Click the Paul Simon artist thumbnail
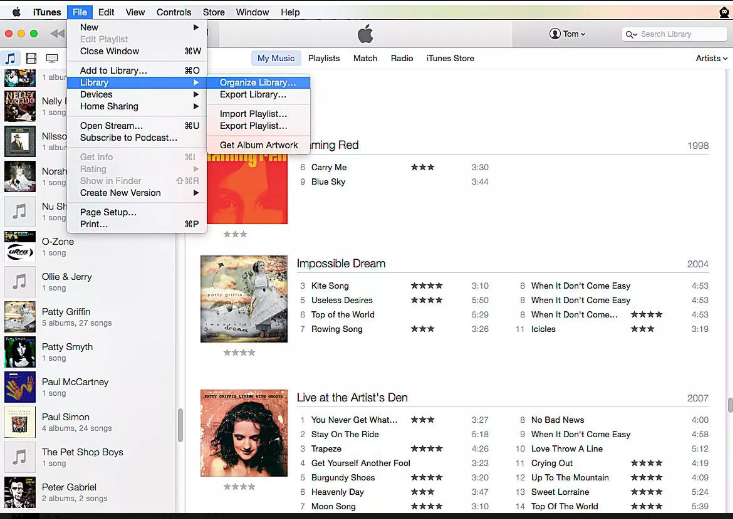 [x=20, y=422]
